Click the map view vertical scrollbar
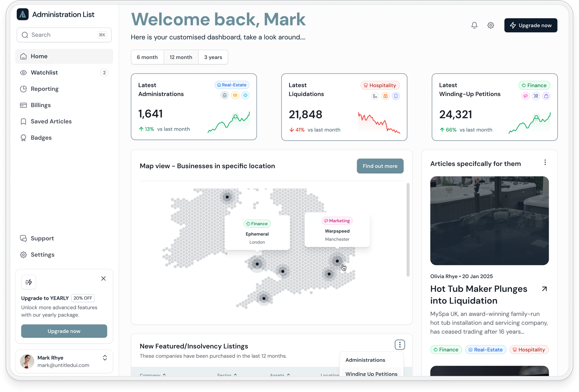579x392 pixels. tap(408, 229)
